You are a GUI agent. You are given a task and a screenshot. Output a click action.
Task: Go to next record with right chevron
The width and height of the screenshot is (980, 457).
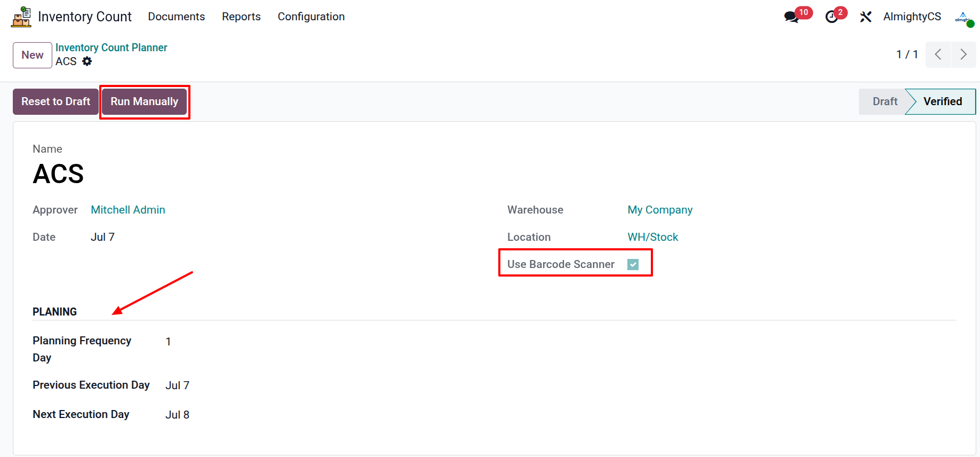[x=963, y=54]
